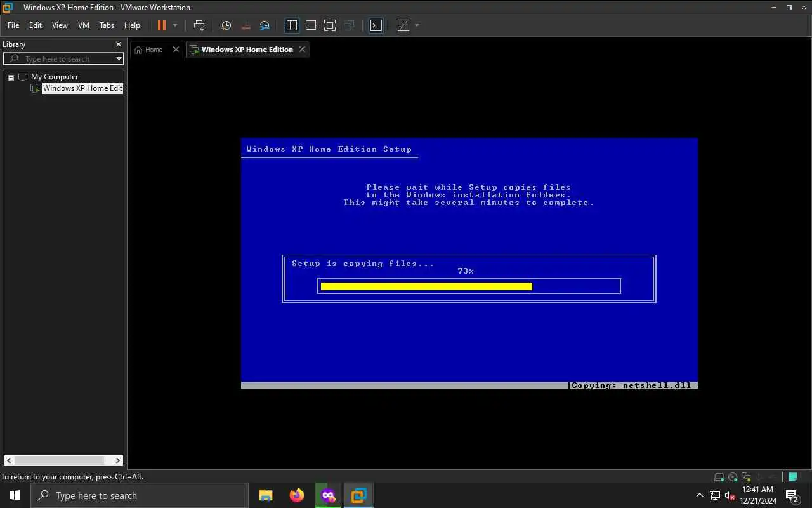Toggle the Library sidebar visibility
Image resolution: width=812 pixels, height=508 pixels.
coord(292,25)
